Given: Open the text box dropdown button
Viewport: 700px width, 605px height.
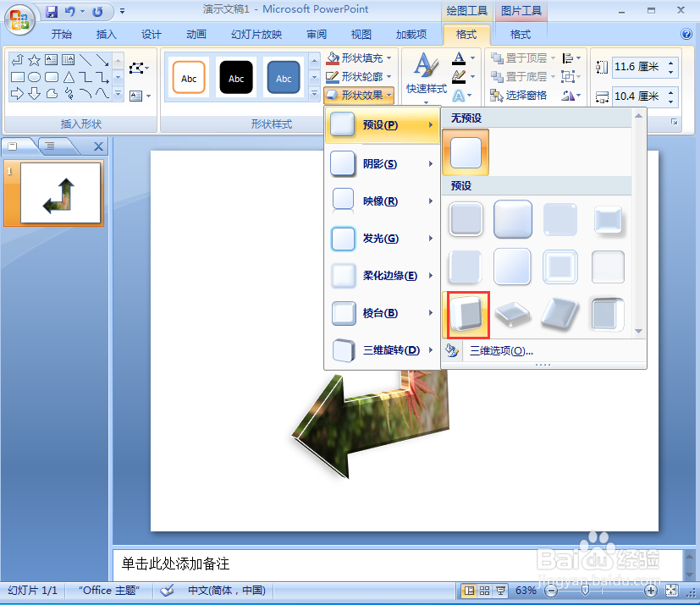Looking at the screenshot, I should (140, 96).
